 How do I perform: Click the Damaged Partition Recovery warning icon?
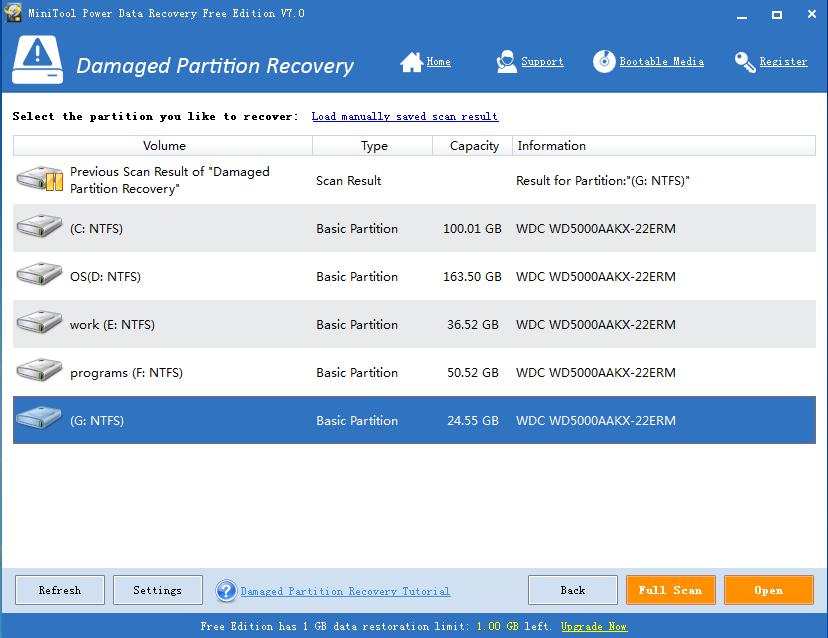point(37,60)
